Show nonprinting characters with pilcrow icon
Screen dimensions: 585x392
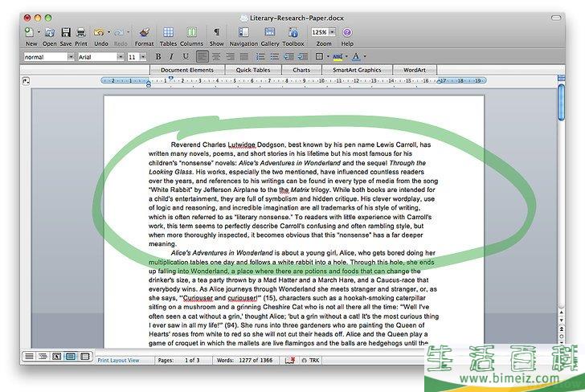tap(216, 32)
